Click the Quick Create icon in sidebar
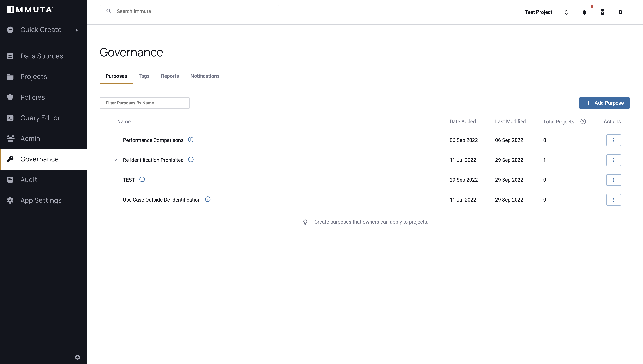Viewport: 643px width, 364px height. pos(11,30)
